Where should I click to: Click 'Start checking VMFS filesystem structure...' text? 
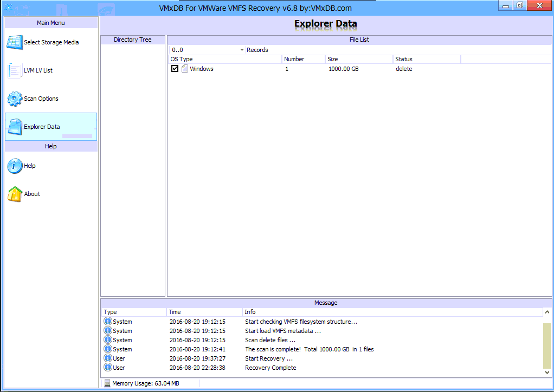[x=301, y=322]
